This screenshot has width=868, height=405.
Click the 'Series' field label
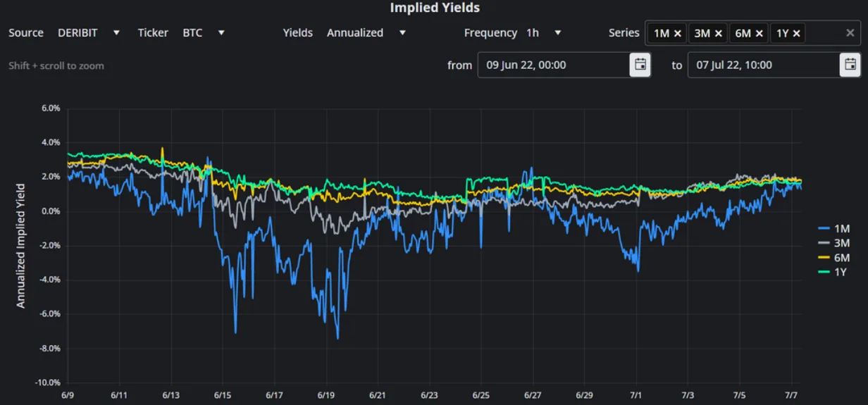point(624,32)
